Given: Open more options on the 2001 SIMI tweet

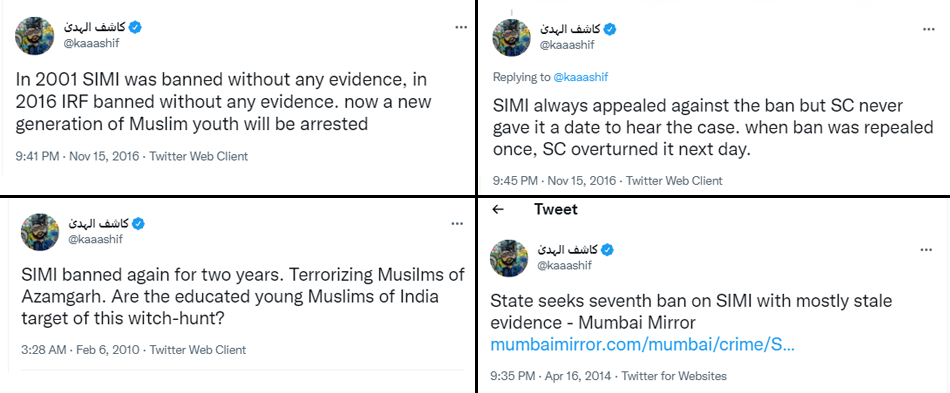Looking at the screenshot, I should pyautogui.click(x=461, y=27).
